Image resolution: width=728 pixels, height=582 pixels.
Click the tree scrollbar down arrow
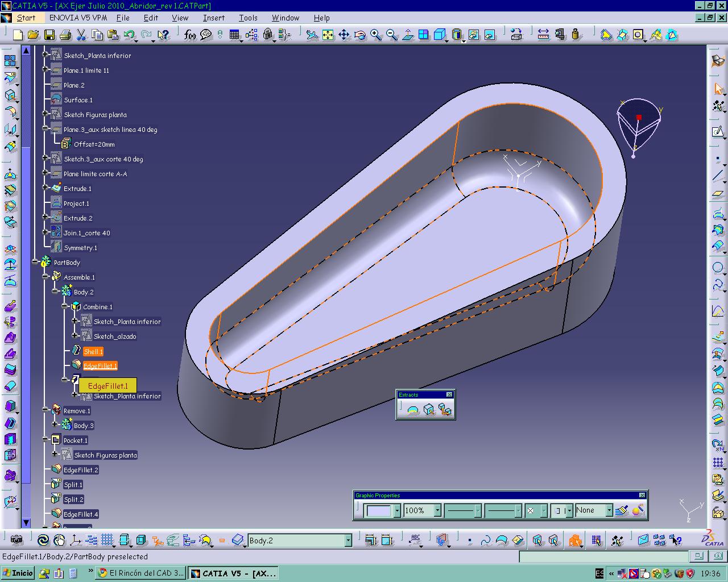(26, 522)
